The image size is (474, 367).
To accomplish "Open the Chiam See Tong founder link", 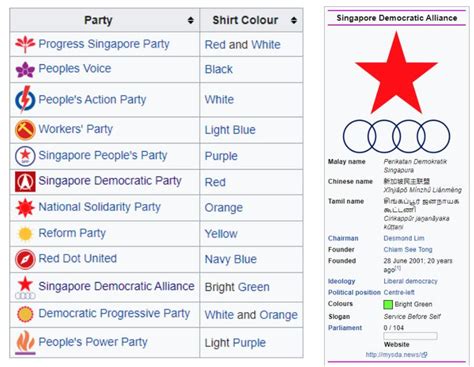I will point(408,249).
